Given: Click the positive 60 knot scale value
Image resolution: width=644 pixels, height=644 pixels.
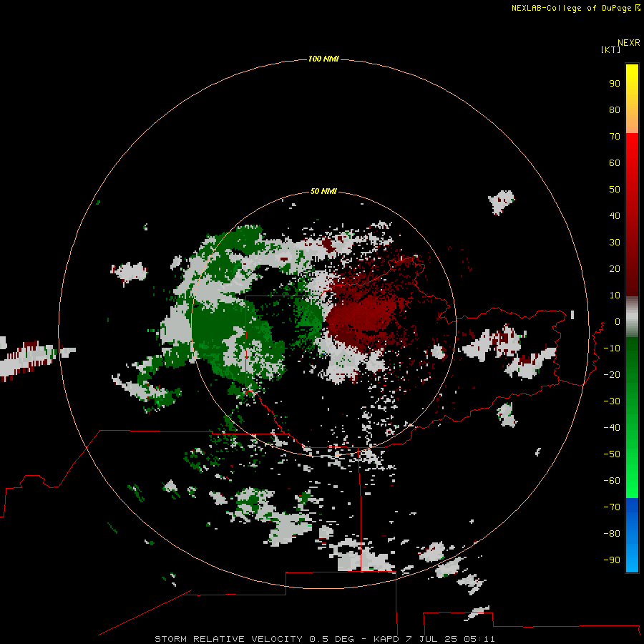Looking at the screenshot, I should pyautogui.click(x=615, y=162).
